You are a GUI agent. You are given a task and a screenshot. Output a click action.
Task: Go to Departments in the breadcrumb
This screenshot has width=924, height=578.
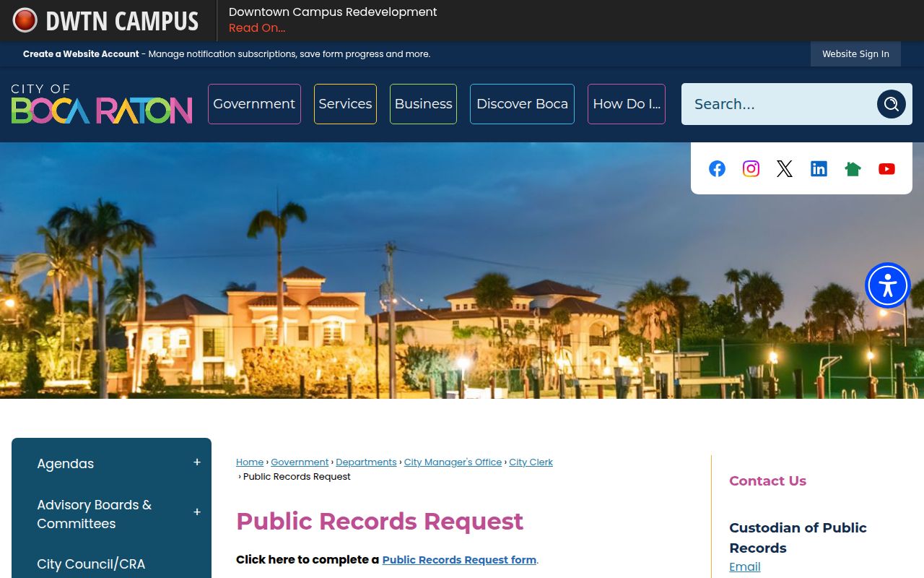click(366, 462)
